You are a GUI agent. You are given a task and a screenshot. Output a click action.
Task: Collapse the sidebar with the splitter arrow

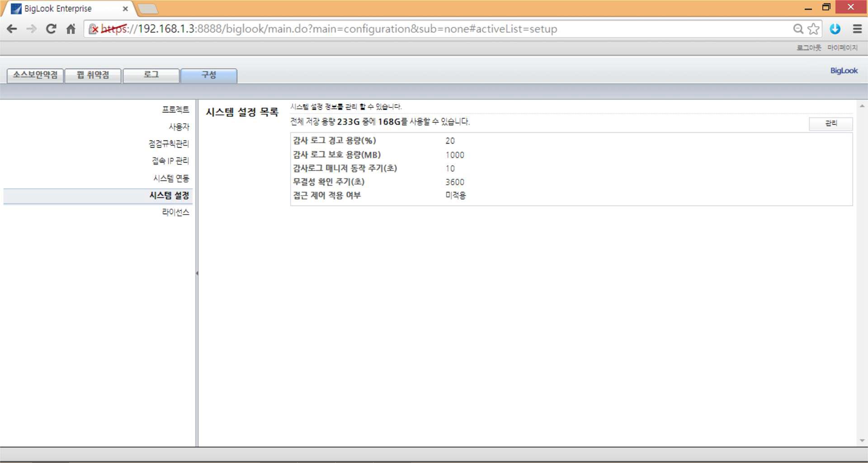(x=197, y=273)
